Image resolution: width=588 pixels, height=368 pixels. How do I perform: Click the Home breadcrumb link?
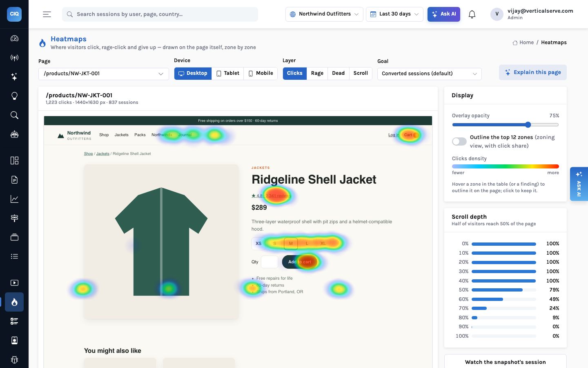point(527,43)
